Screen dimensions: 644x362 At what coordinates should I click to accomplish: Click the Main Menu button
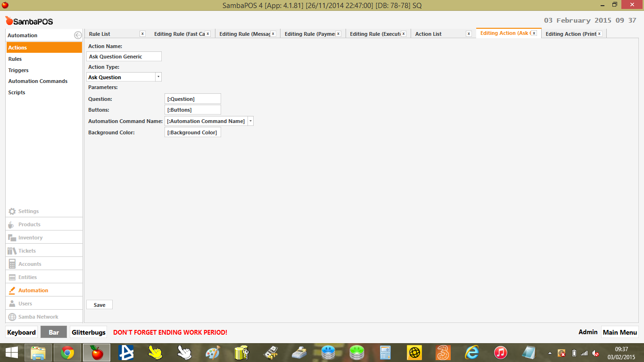click(619, 332)
